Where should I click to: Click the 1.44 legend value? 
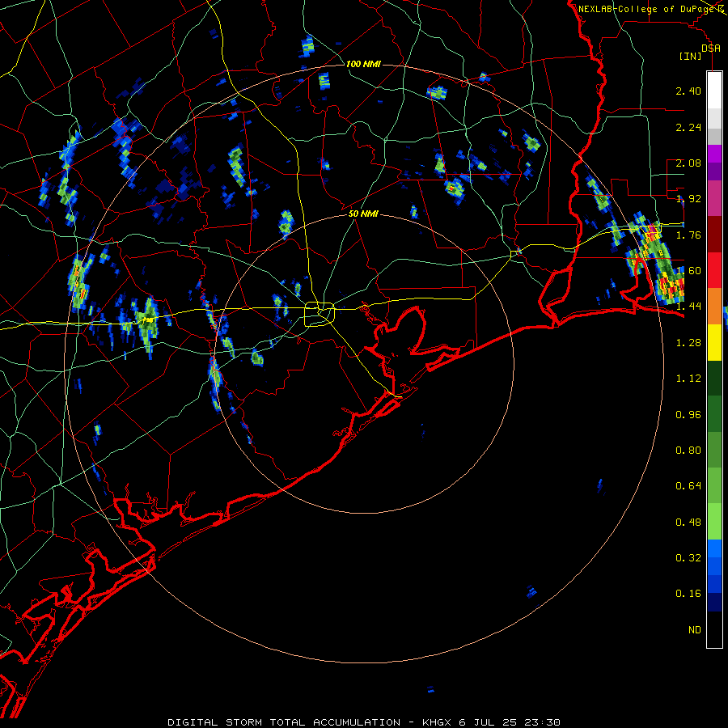point(688,306)
